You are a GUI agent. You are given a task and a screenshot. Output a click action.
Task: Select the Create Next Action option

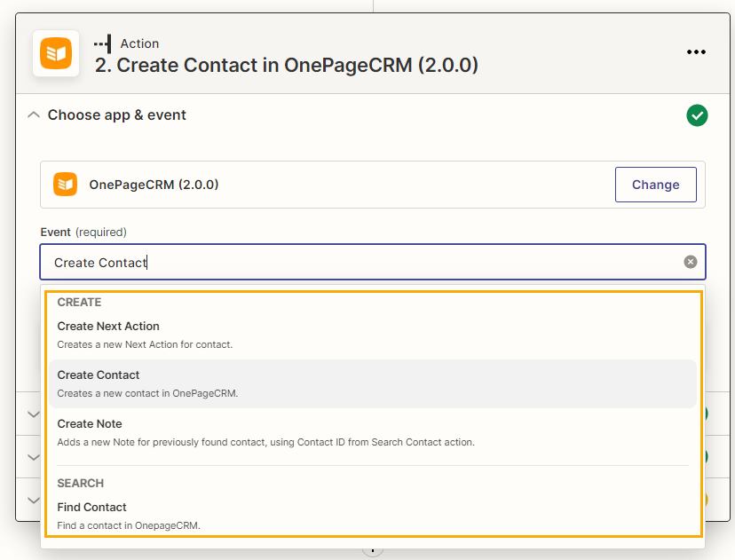[x=373, y=335]
